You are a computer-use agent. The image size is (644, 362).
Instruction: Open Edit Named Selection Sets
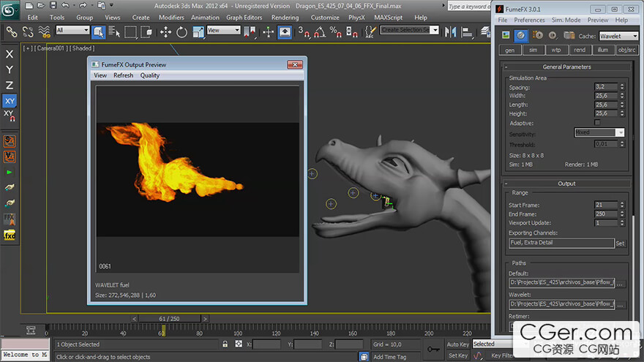tap(370, 31)
